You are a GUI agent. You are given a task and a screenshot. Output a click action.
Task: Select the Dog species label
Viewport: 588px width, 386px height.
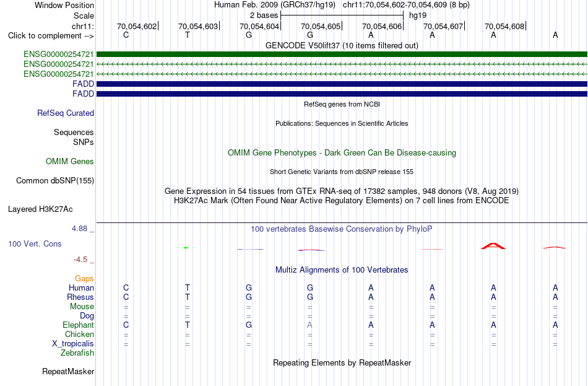click(87, 316)
